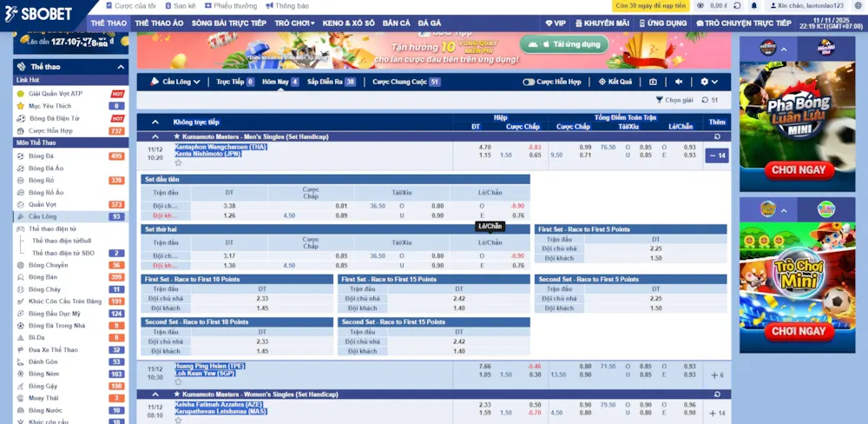Open the live stream TV icon
Image resolution: width=868 pixels, height=424 pixels.
pyautogui.click(x=653, y=82)
